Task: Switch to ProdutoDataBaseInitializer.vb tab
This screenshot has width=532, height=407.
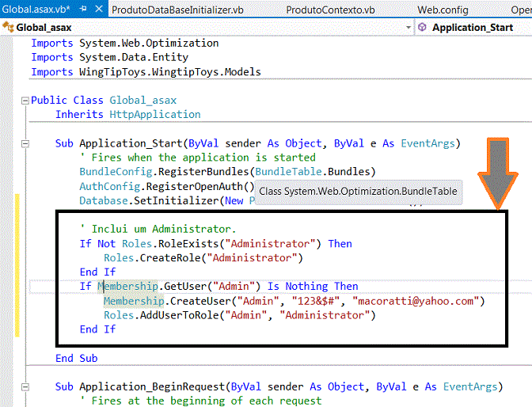Action: 177,10
